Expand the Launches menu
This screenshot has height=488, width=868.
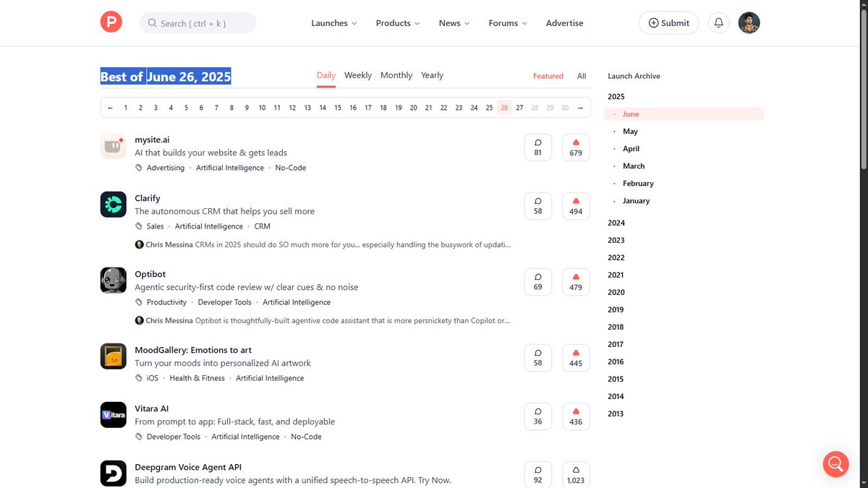click(334, 23)
